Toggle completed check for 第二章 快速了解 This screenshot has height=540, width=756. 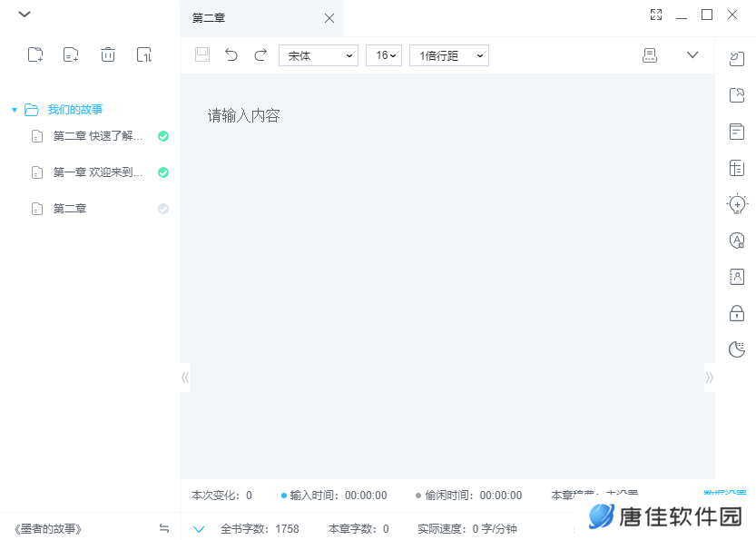click(x=163, y=136)
